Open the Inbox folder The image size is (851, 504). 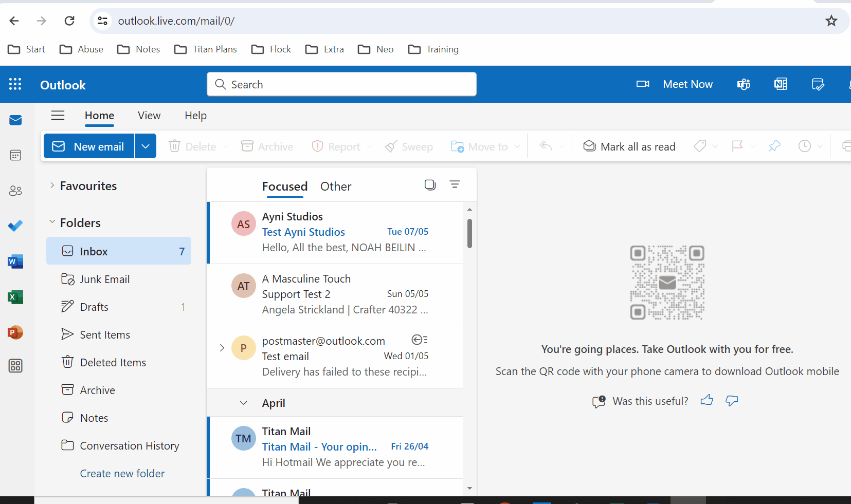(x=119, y=251)
